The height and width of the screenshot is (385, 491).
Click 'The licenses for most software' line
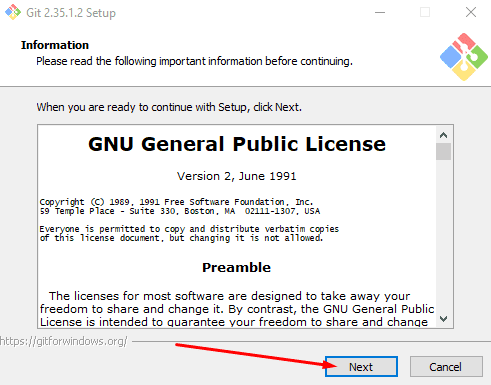(229, 296)
